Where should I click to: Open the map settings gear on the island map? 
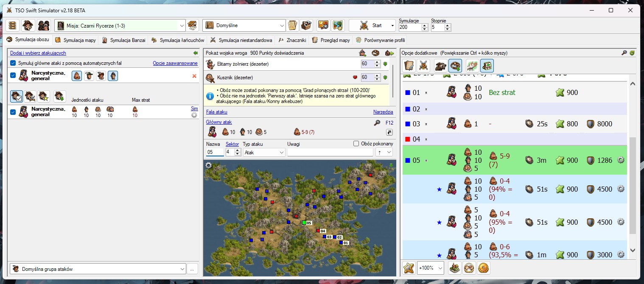tap(208, 165)
